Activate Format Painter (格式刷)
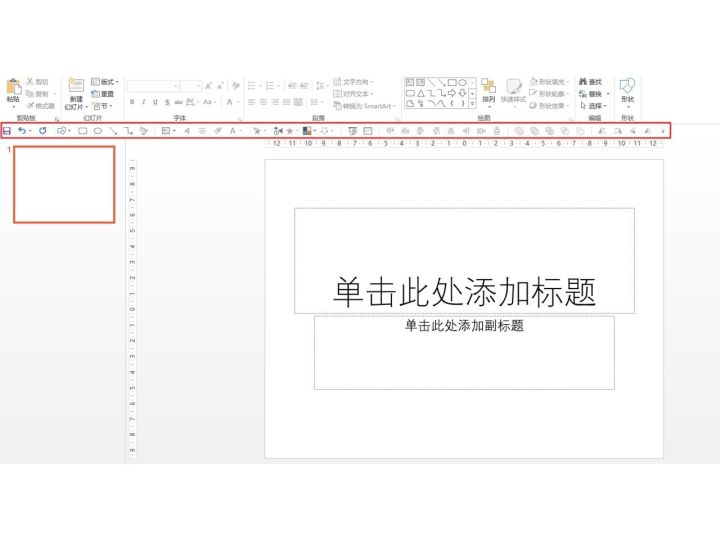720x540 pixels. (40, 106)
